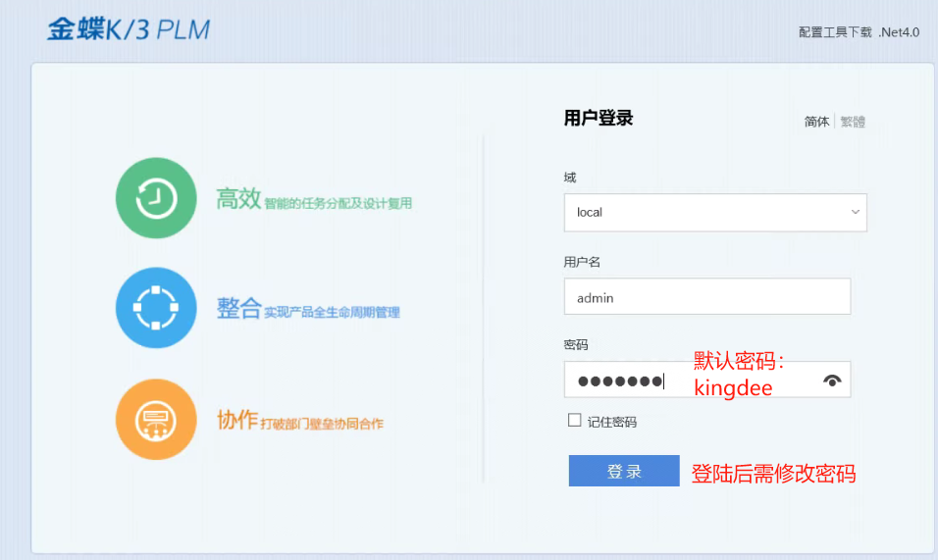This screenshot has width=938, height=560.
Task: Open the .Net4.0 download link
Action: 899,32
